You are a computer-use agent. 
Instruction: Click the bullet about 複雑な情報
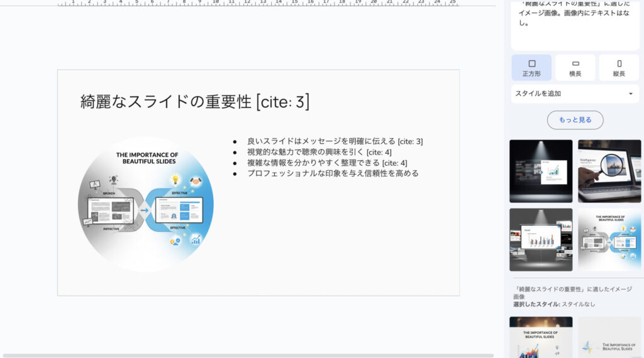pyautogui.click(x=326, y=163)
